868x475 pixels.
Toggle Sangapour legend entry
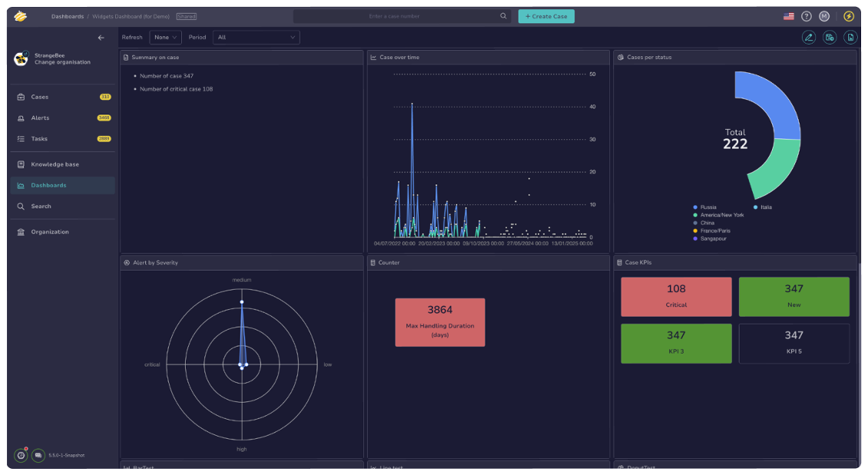coord(710,238)
